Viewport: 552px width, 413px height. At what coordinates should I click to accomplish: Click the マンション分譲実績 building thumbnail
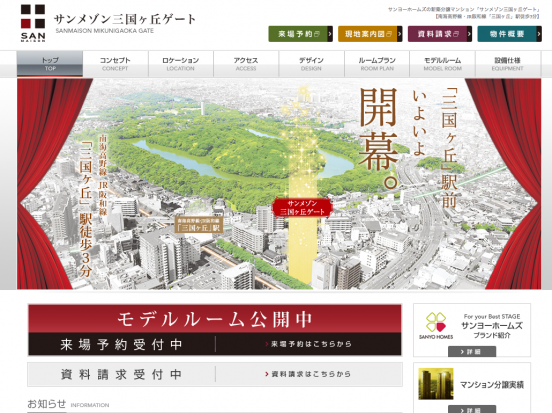click(x=436, y=384)
